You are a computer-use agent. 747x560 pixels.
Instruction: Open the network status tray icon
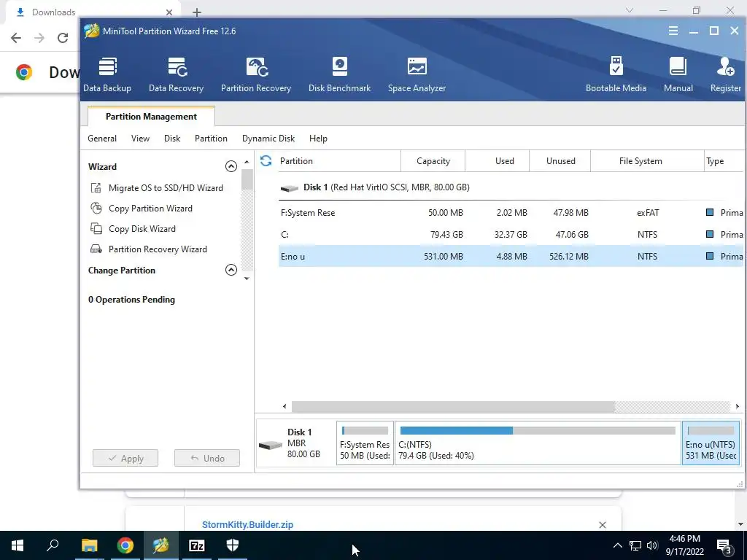point(635,545)
